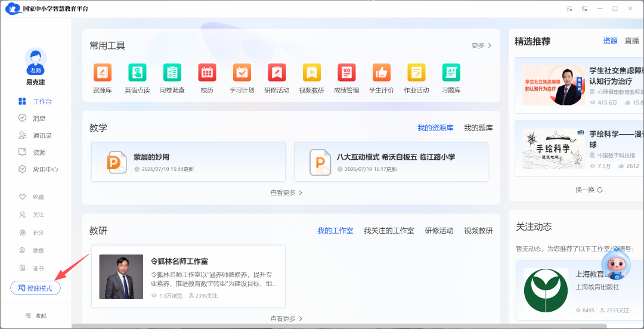Open the 学习计划 tool
The height and width of the screenshot is (329, 644).
tap(242, 72)
